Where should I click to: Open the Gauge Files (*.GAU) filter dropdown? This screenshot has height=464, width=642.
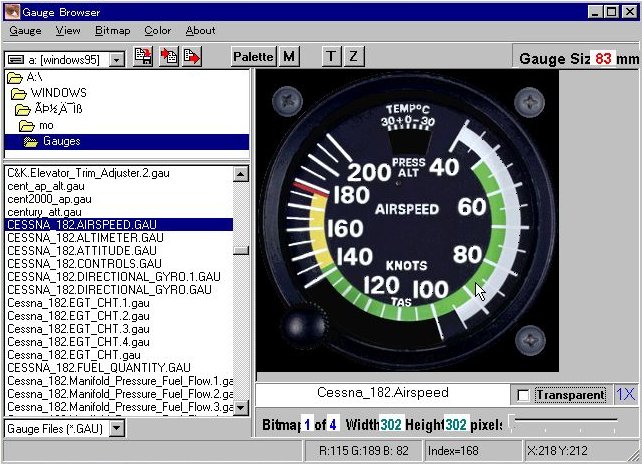click(x=117, y=428)
